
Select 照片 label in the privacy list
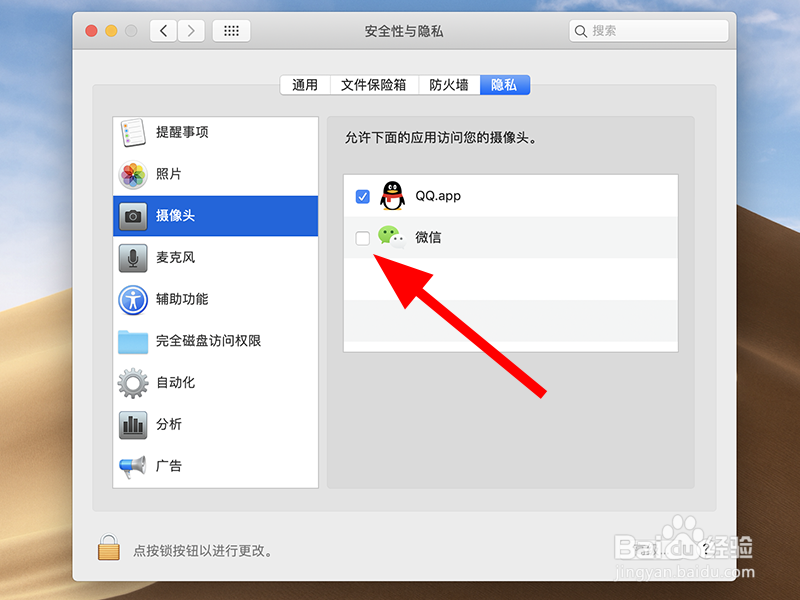coord(169,174)
